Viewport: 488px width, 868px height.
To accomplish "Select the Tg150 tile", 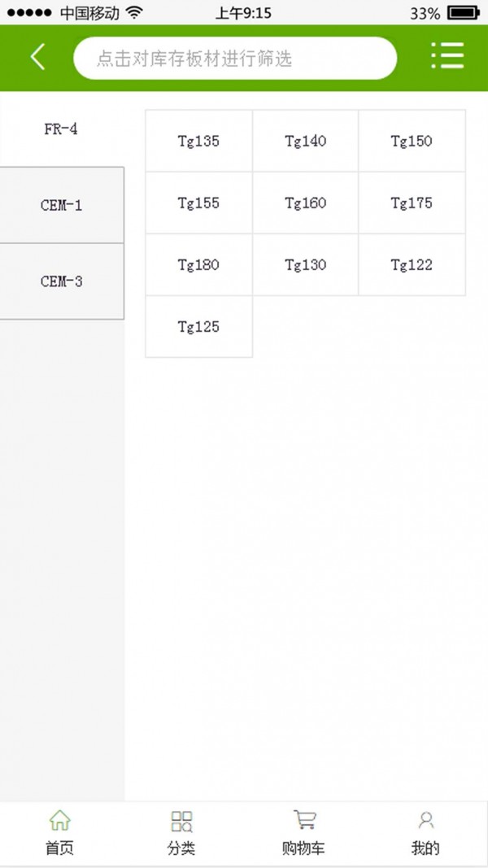I will point(412,141).
